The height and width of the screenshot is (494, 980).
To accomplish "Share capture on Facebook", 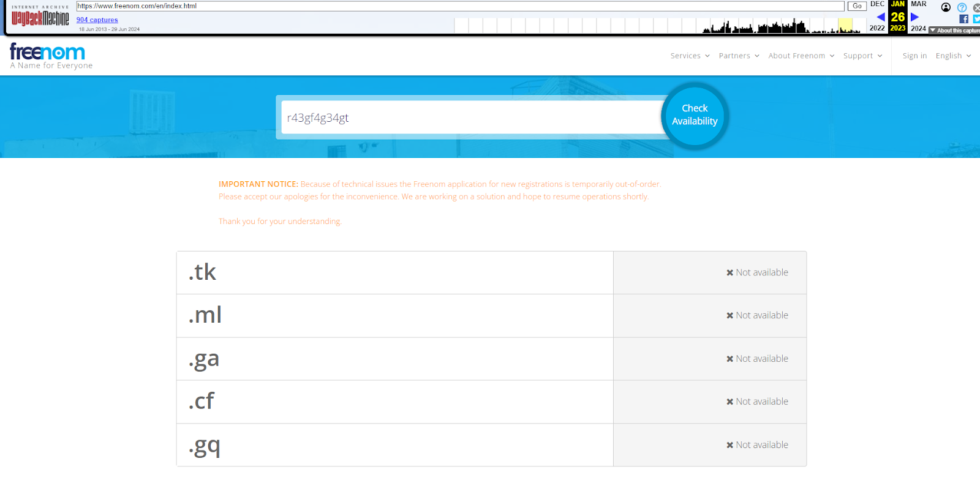I will 964,19.
